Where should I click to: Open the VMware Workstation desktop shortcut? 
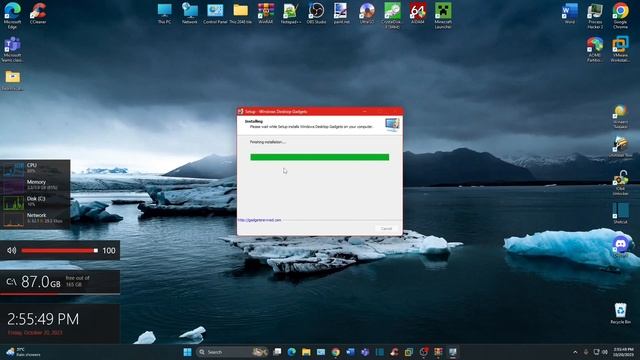tap(620, 49)
